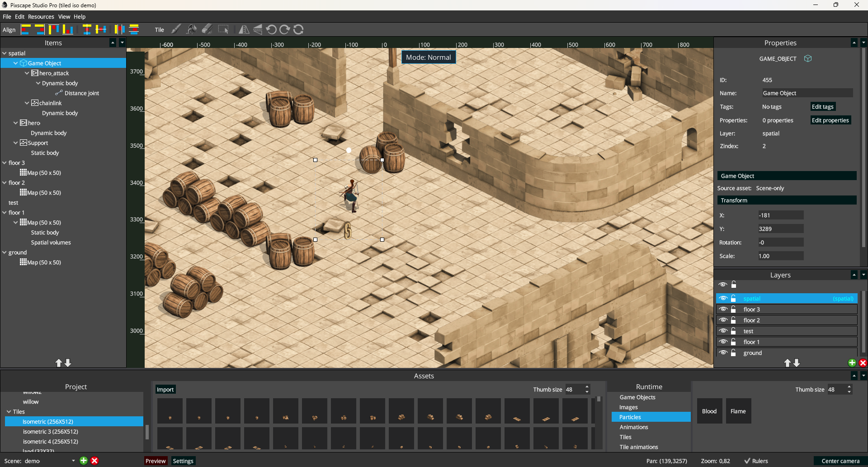Click the align right edges icon
868x467 pixels.
[x=40, y=29]
